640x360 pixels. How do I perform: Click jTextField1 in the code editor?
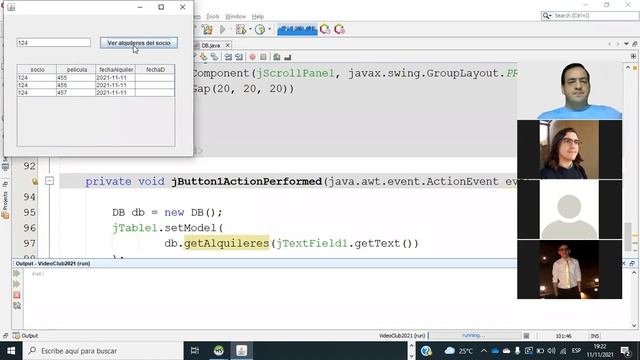(311, 243)
